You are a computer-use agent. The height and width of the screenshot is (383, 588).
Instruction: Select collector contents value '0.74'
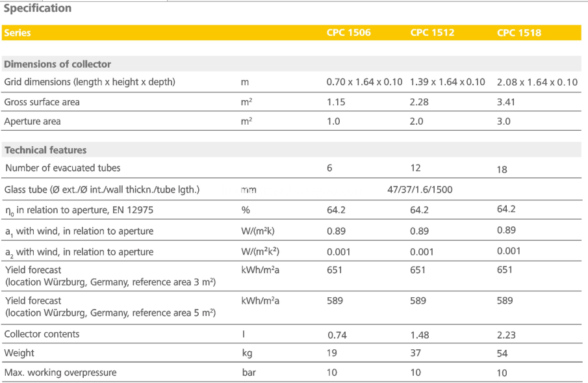pyautogui.click(x=337, y=336)
